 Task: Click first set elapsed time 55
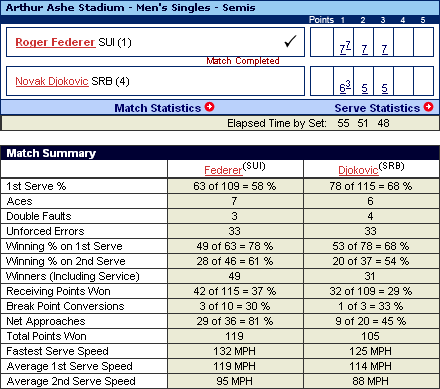[x=343, y=123]
